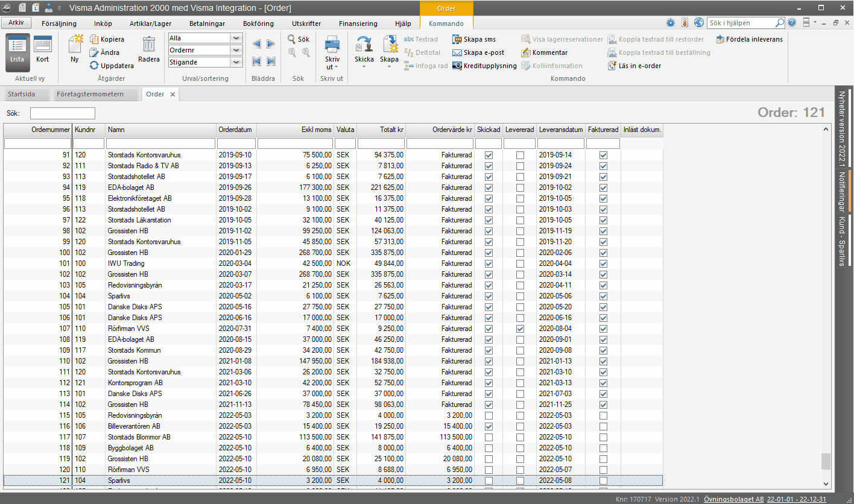
Task: Open the Sök search tool in ribbon
Action: pos(299,39)
